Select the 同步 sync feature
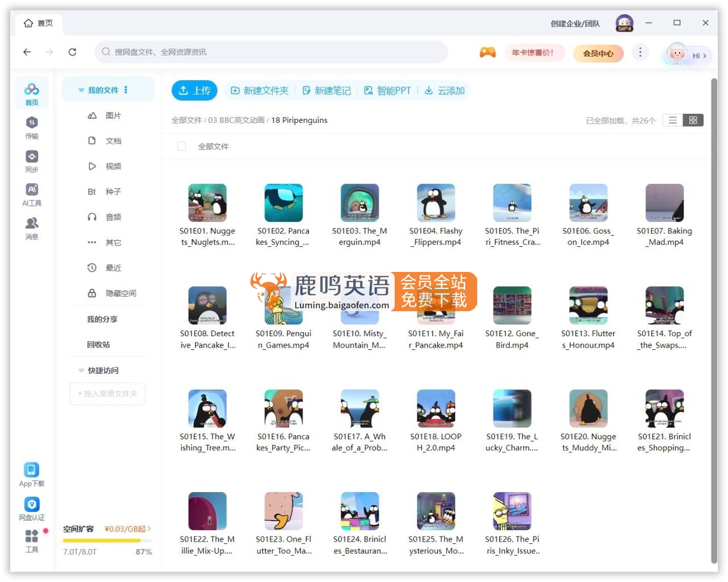The image size is (728, 582). [31, 161]
